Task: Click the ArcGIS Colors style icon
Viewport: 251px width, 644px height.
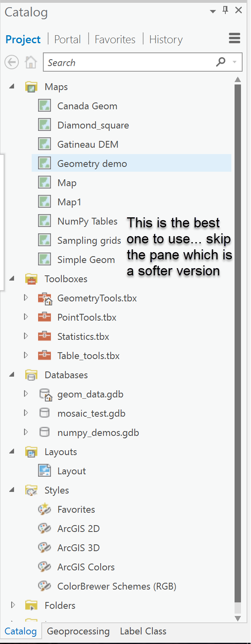Action: click(x=44, y=567)
